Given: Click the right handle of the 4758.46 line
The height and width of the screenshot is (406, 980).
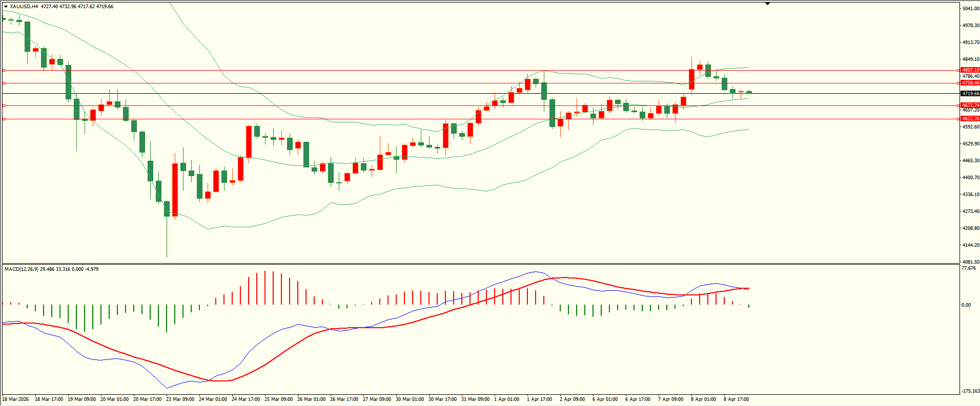Looking at the screenshot, I should pos(959,83).
